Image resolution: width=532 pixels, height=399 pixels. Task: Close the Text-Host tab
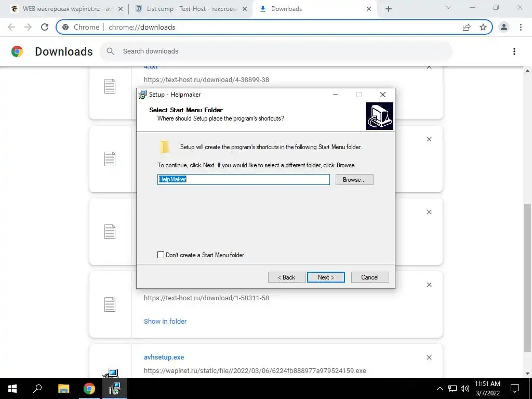(245, 9)
